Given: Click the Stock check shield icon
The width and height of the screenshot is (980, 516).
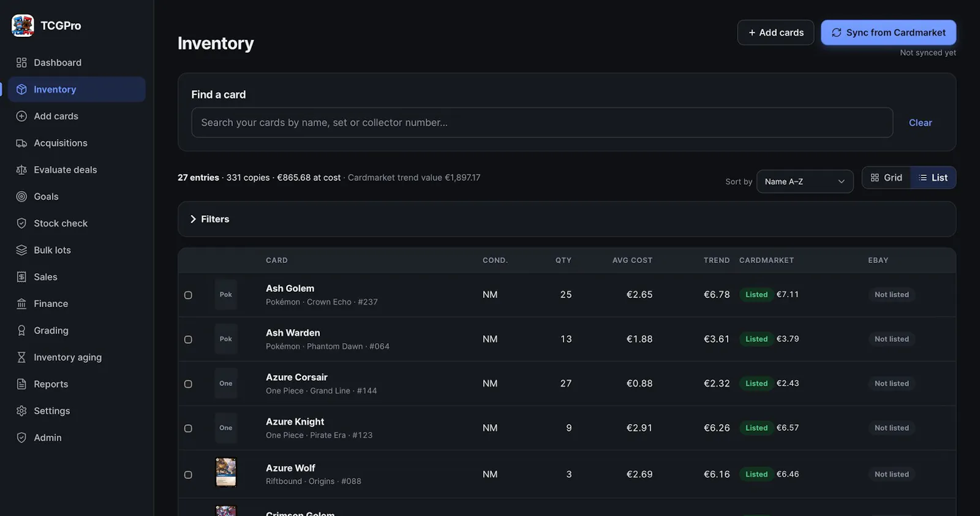Looking at the screenshot, I should [21, 224].
